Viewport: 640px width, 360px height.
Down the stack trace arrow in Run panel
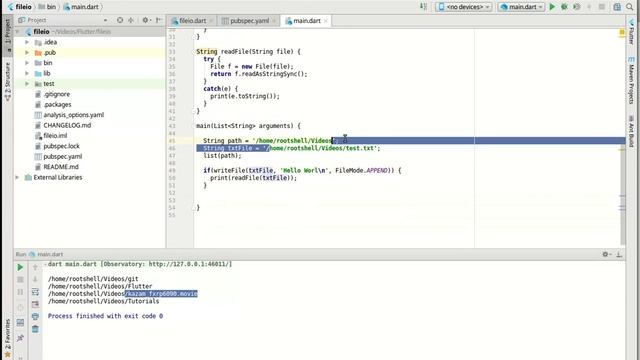point(35,280)
